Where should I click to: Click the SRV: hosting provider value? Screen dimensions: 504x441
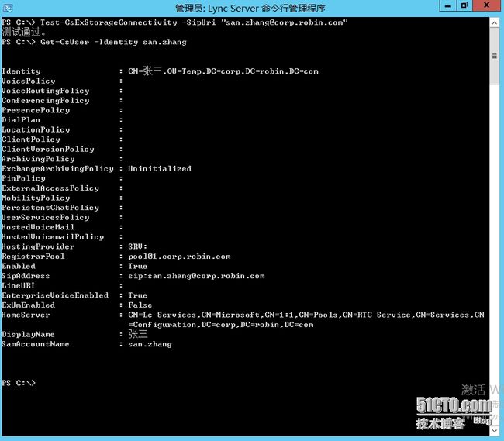tap(137, 246)
